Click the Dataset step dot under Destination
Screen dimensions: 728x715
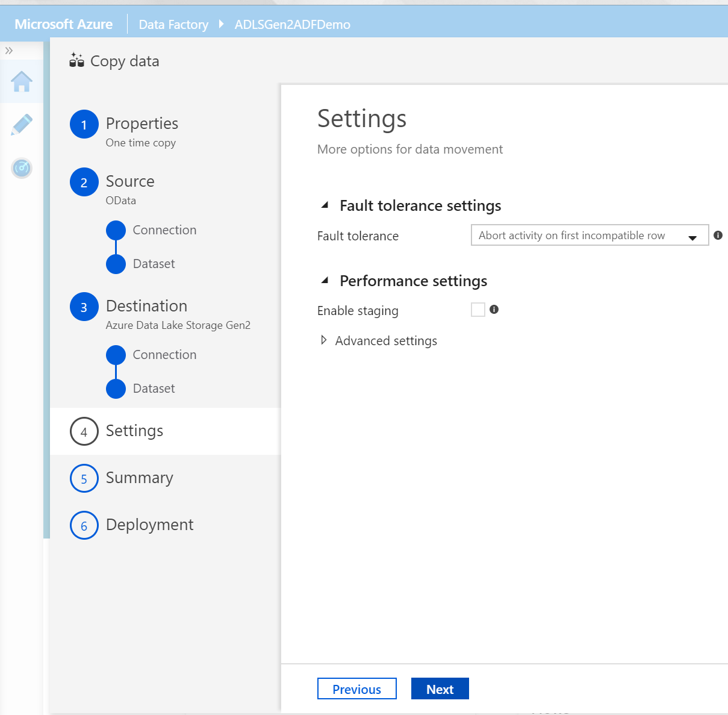tap(116, 389)
